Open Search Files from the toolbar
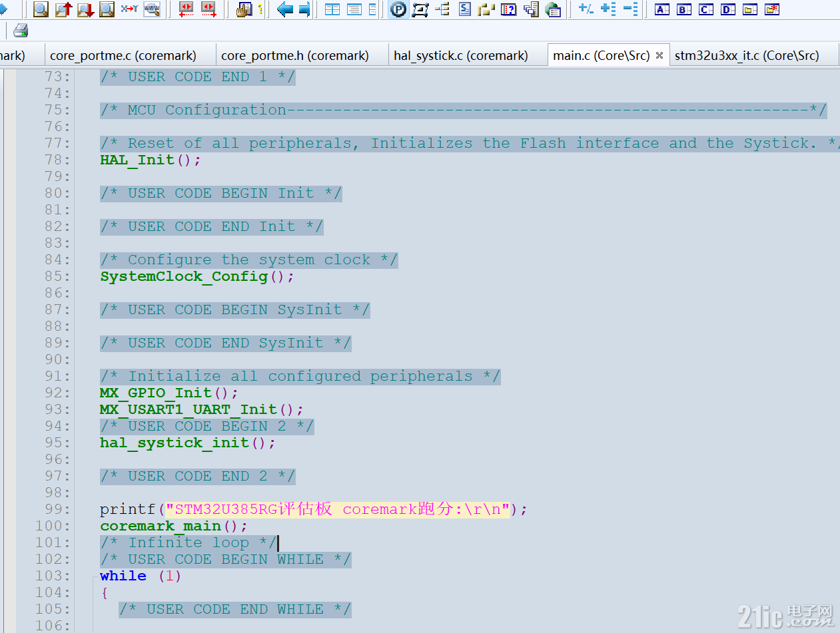Viewport: 840px width, 633px height. coord(107,9)
